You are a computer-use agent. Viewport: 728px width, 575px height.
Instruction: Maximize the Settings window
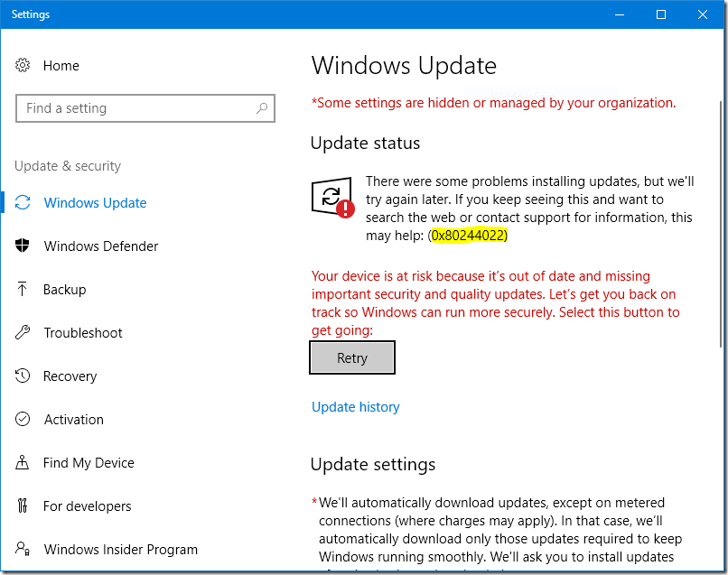[661, 14]
